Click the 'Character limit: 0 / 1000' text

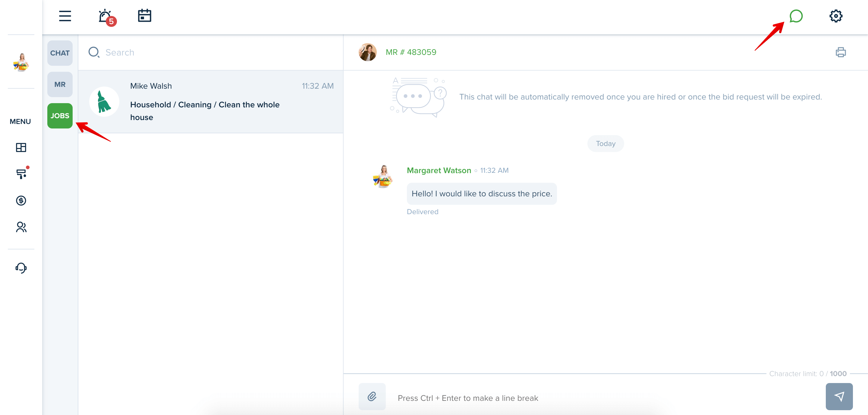[808, 374]
